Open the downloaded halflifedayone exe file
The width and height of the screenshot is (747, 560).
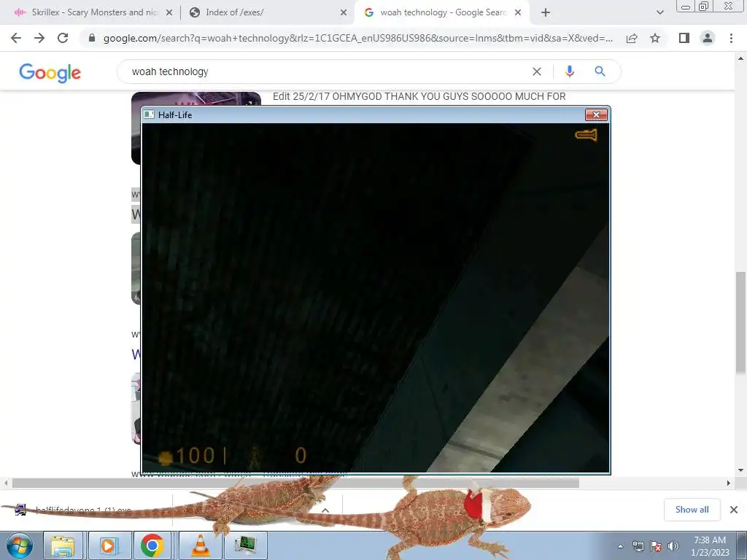coord(85,510)
